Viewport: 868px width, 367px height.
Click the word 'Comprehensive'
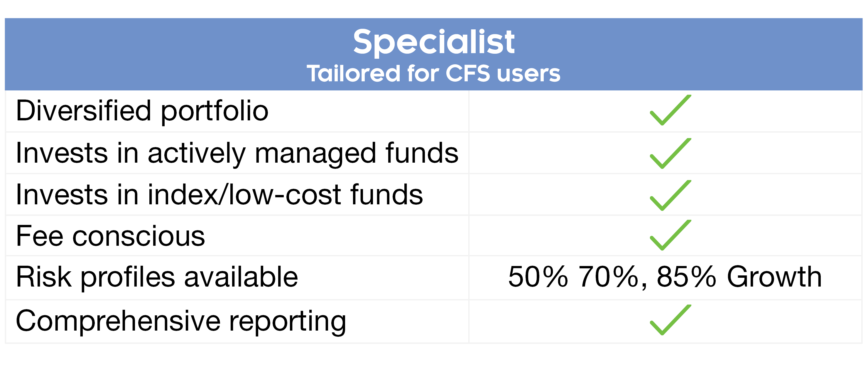(118, 321)
